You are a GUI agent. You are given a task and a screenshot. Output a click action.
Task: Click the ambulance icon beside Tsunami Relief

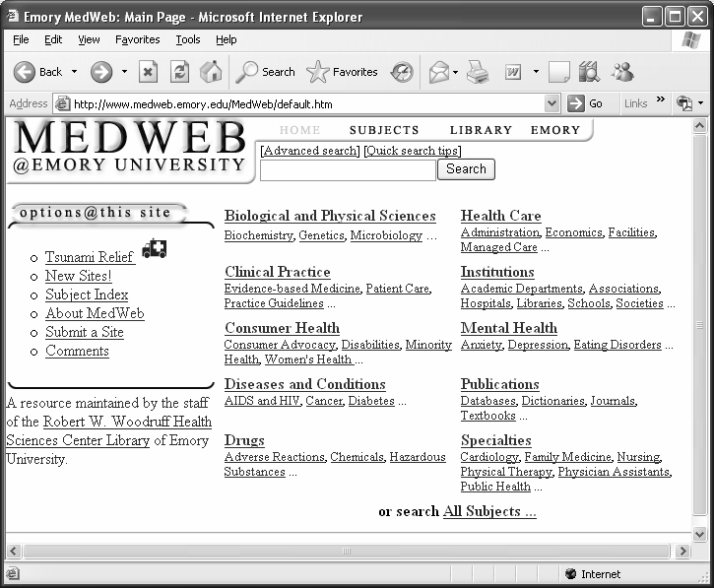(x=155, y=248)
